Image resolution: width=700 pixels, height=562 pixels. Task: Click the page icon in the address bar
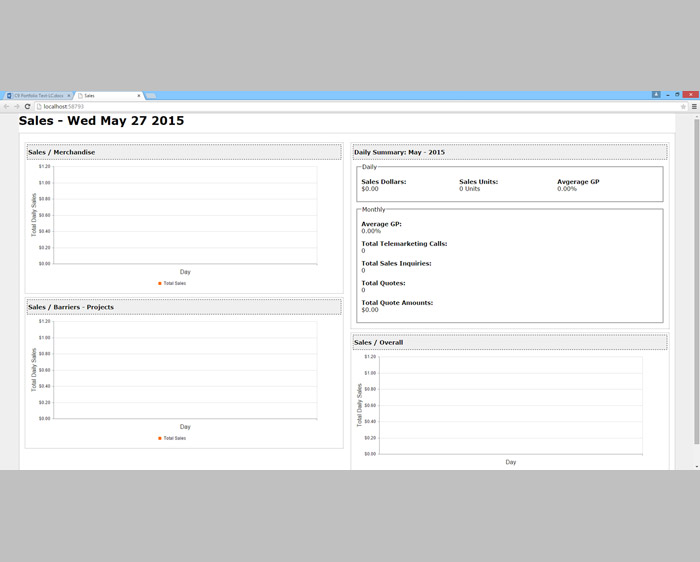39,107
